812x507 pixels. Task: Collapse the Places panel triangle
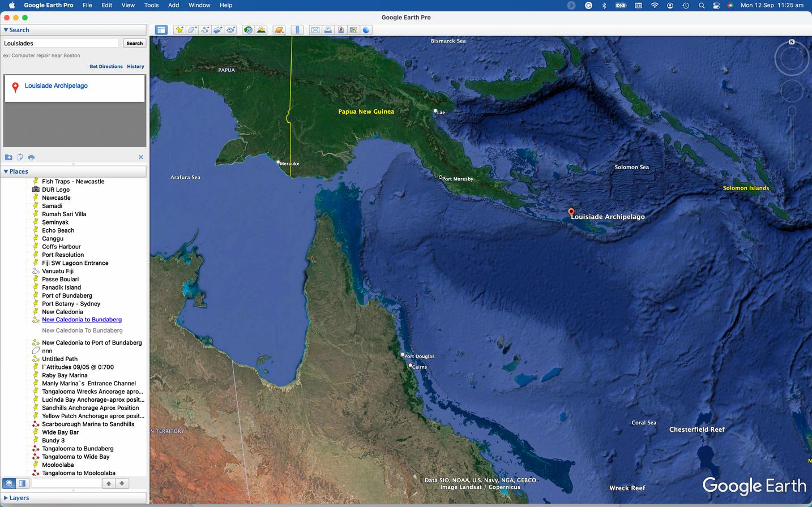(6, 171)
